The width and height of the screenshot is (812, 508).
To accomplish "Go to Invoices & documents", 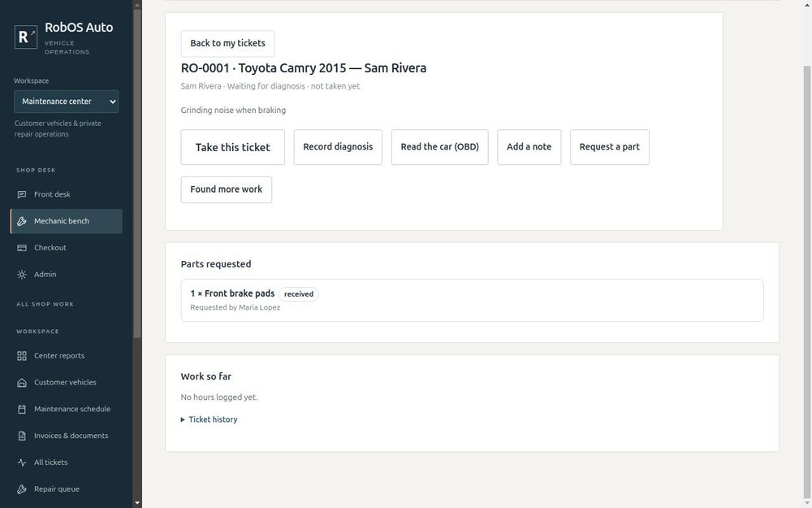I will click(67, 436).
